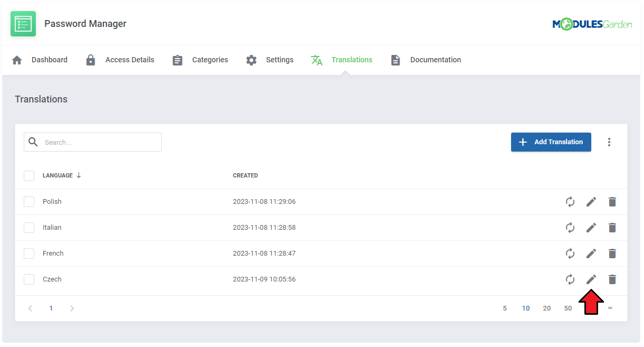Refresh the French translation
This screenshot has width=644, height=347.
(x=570, y=254)
